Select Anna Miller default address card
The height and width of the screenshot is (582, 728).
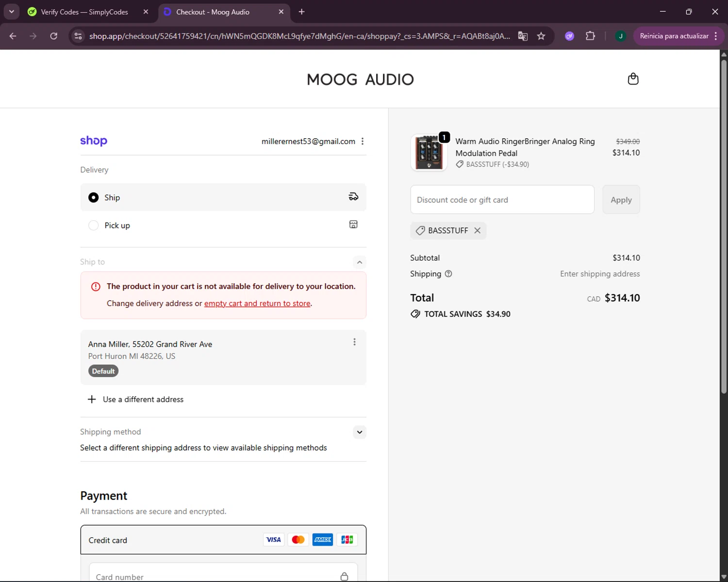click(223, 357)
